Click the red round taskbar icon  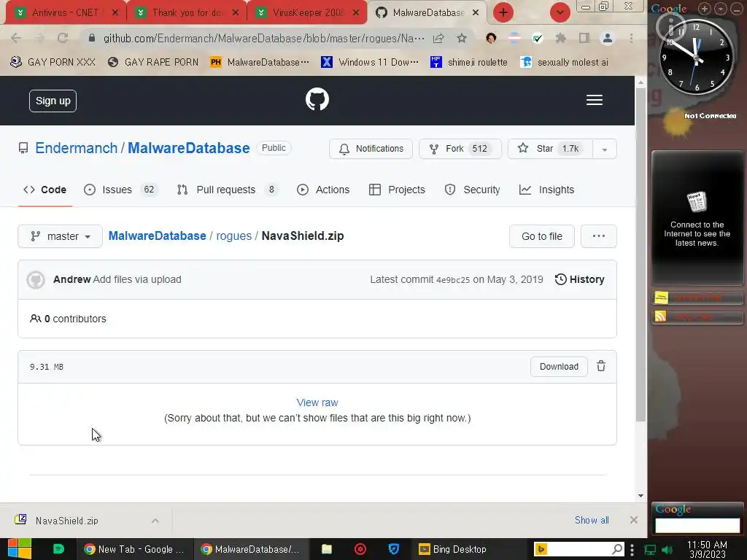[360, 549]
